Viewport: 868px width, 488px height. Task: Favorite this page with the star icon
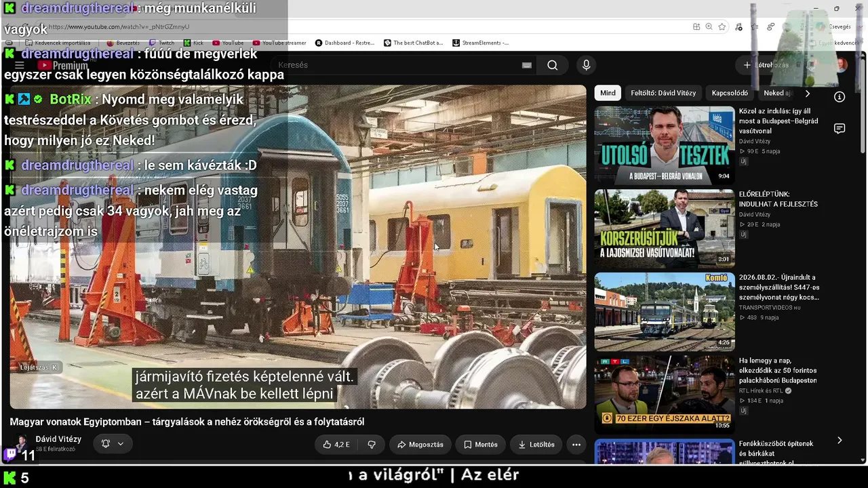[x=722, y=26]
